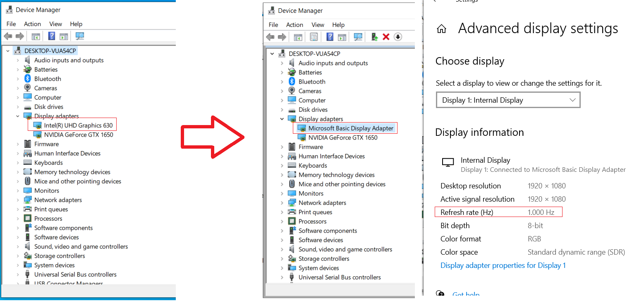Click Print queues icon in Basic Display Adapter Device Manager
This screenshot has height=306, width=644.
[292, 212]
